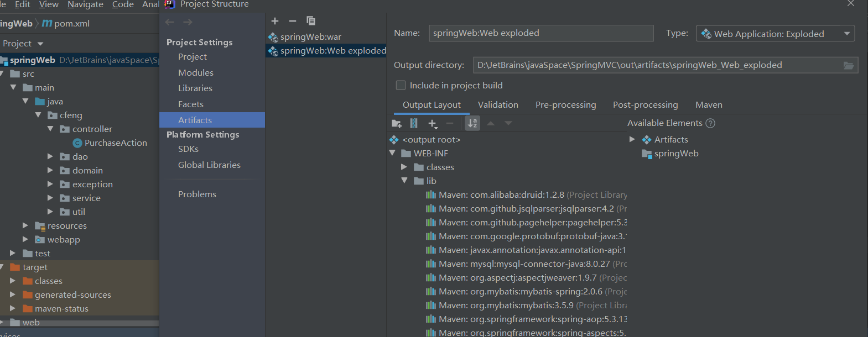Select Global Libraries in Platform Settings
The height and width of the screenshot is (337, 868).
coord(209,165)
